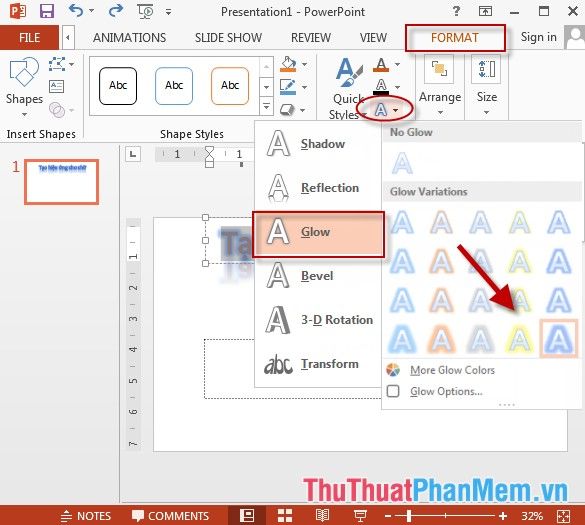The image size is (585, 525).
Task: Expand Edit Shape dropdown arrow
Action: [71, 64]
